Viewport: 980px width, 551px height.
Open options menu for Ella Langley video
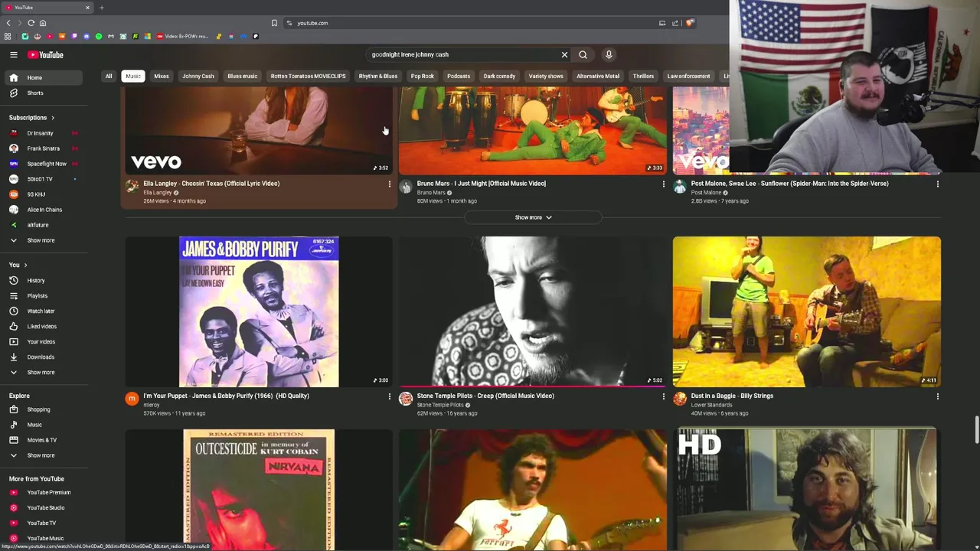tap(389, 184)
